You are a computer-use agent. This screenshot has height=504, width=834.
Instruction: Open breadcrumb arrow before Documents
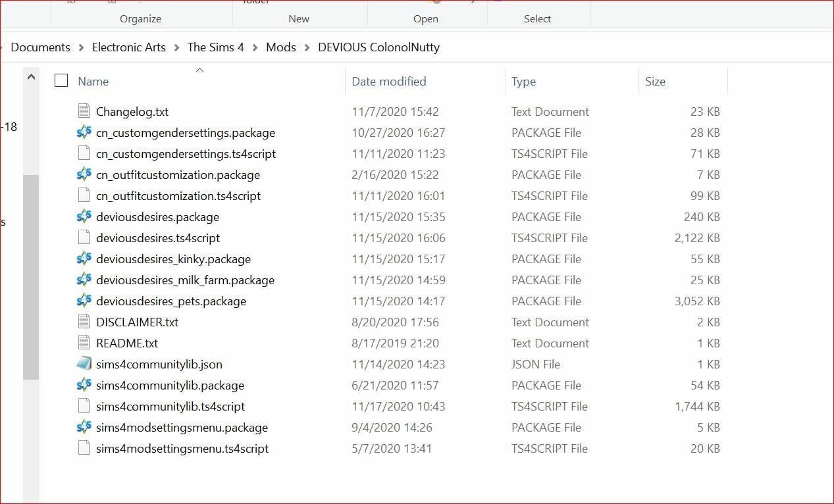point(3,47)
